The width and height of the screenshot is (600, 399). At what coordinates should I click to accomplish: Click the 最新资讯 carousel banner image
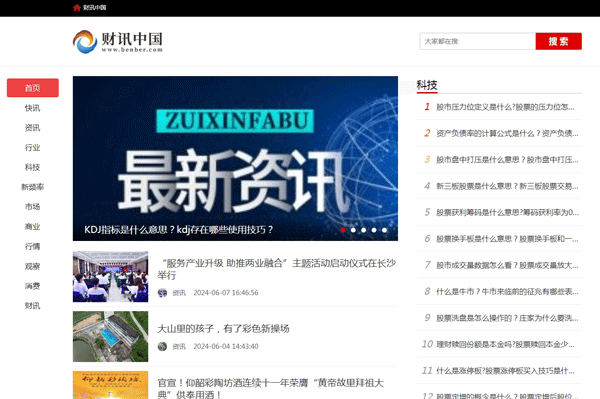(x=235, y=158)
